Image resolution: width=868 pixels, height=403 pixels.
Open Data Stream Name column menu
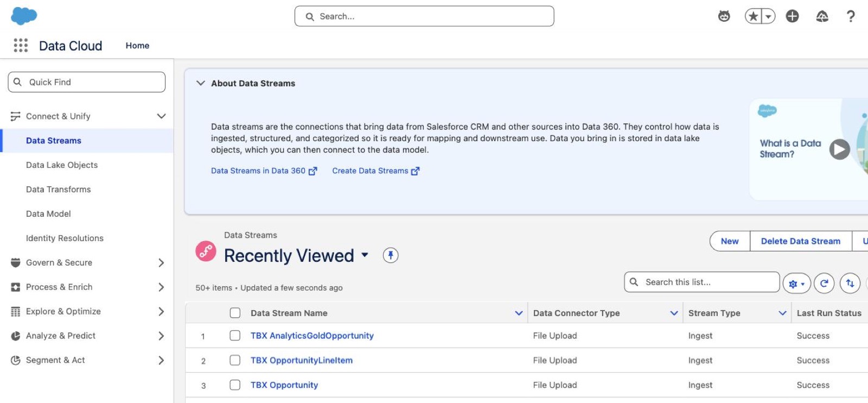pos(519,313)
